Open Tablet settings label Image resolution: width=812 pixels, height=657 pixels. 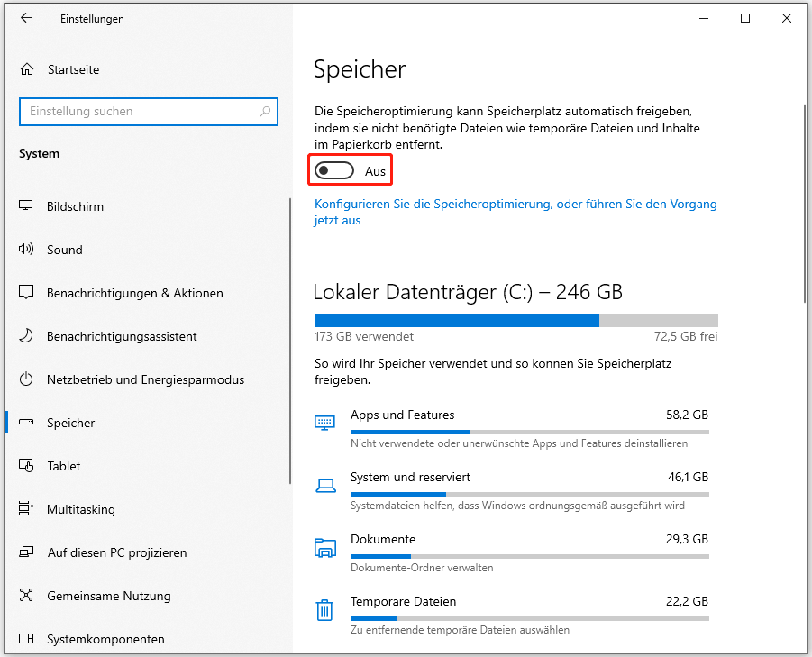[x=64, y=466]
